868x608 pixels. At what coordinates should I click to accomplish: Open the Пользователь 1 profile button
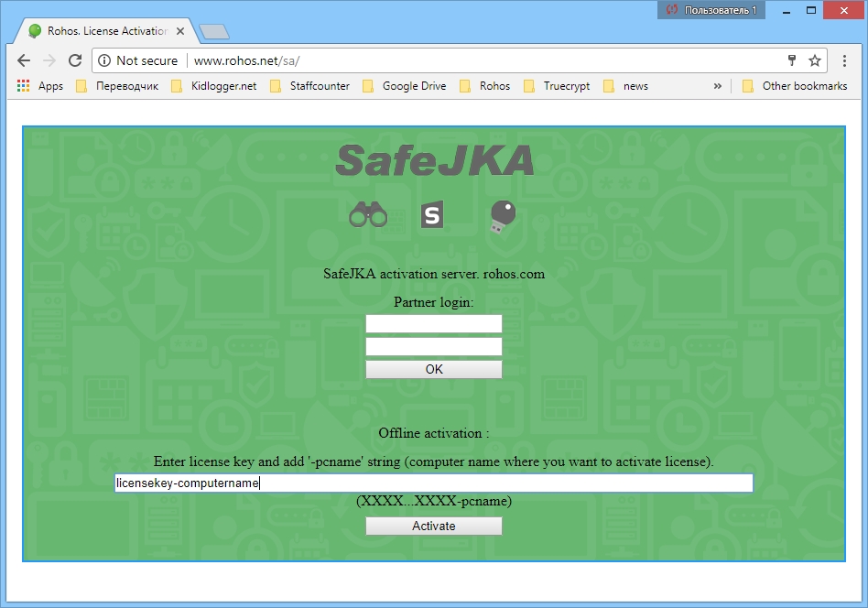click(x=711, y=10)
